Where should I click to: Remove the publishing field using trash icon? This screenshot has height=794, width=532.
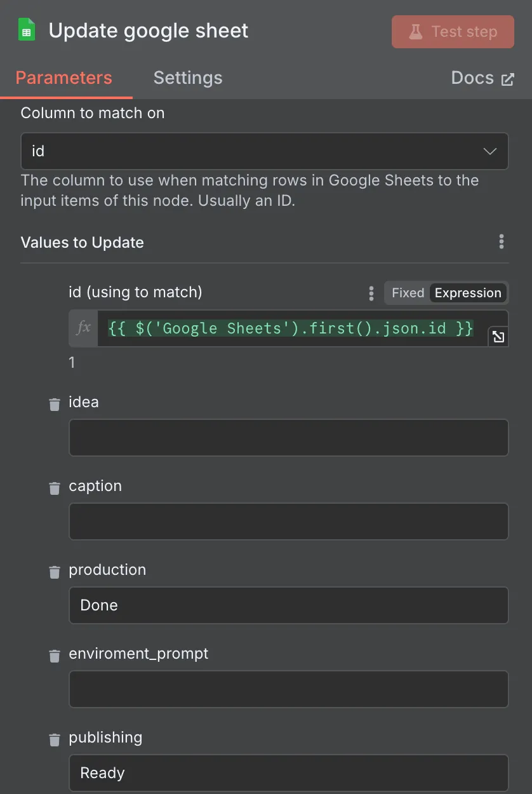55,739
